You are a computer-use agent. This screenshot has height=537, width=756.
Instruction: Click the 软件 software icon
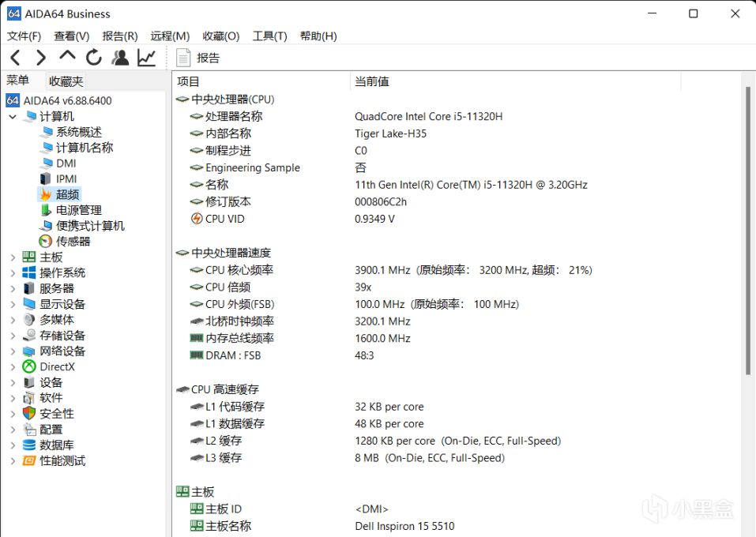click(29, 398)
